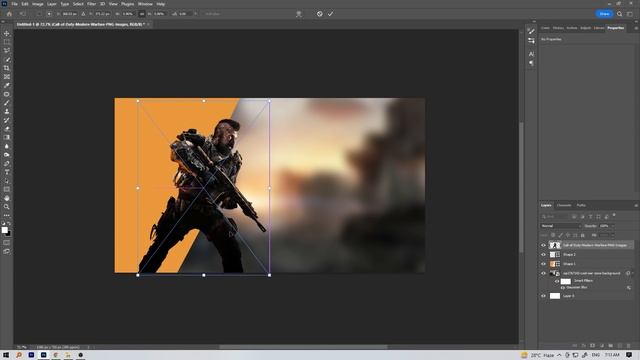Toggle Smart Filters visibility eye
Viewport: 640px width, 360px height.
(x=557, y=281)
